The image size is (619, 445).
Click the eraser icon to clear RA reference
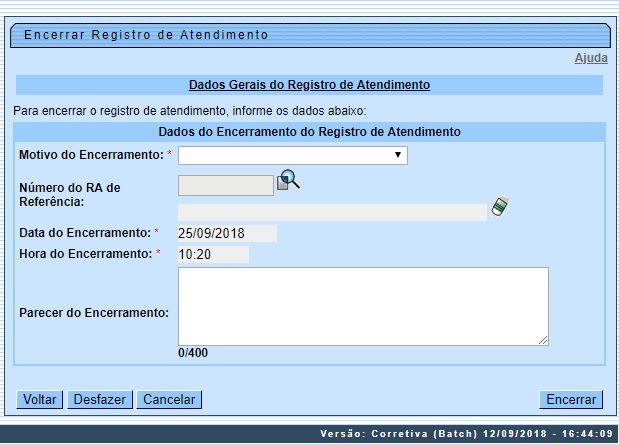[x=500, y=207]
